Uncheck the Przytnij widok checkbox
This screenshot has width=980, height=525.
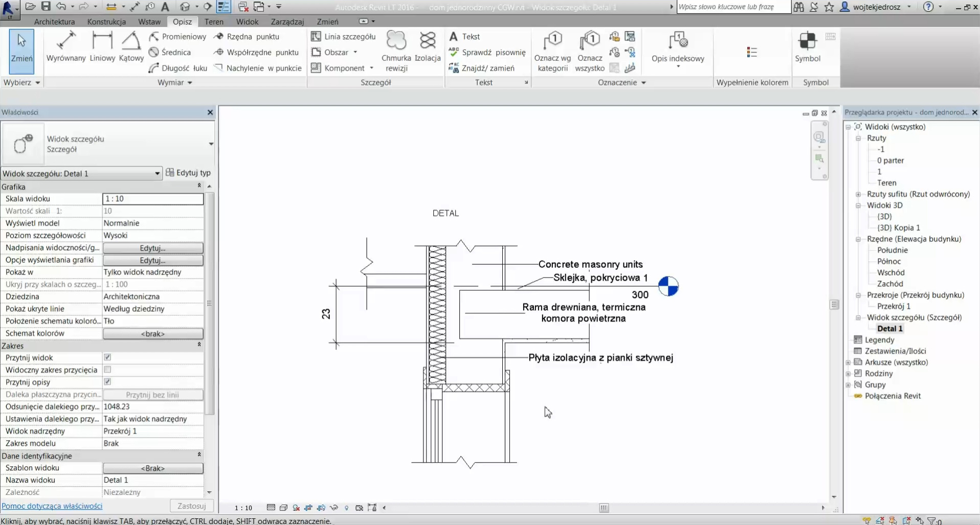click(107, 357)
